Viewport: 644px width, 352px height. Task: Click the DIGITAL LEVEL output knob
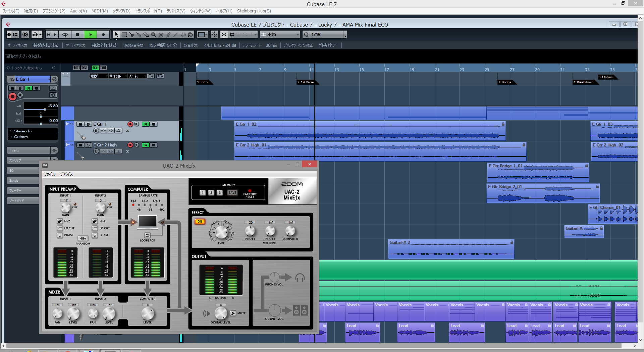pos(221,313)
